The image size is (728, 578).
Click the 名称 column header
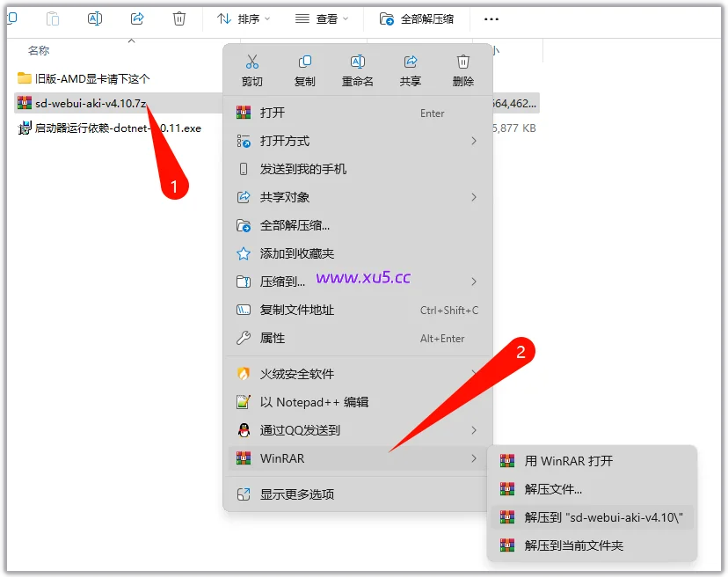39,51
